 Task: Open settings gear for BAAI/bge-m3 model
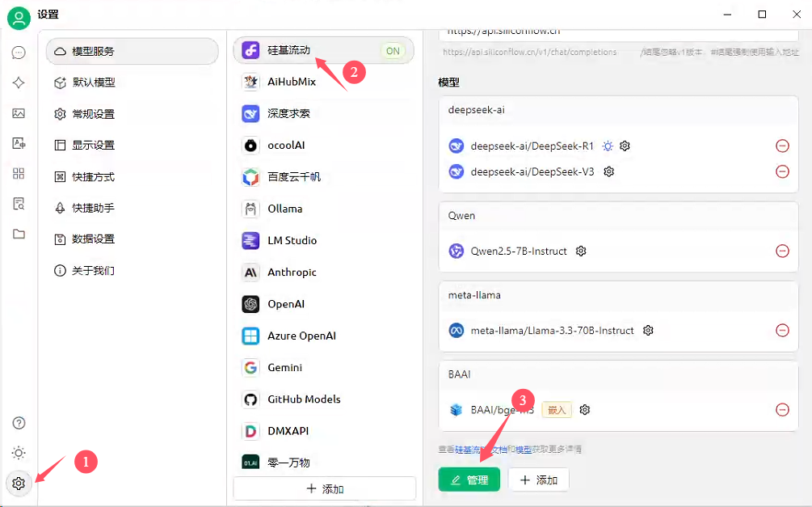click(x=585, y=409)
